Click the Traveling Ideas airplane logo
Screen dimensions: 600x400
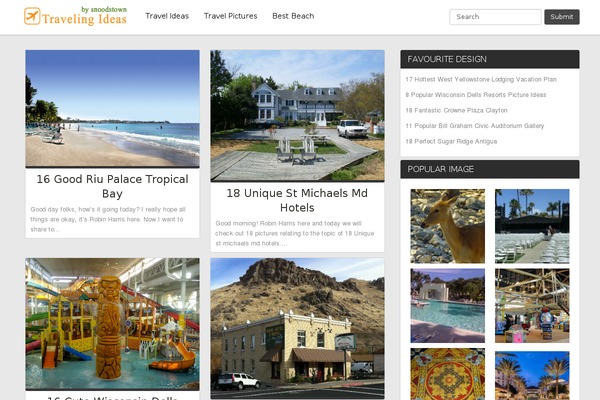pos(75,16)
